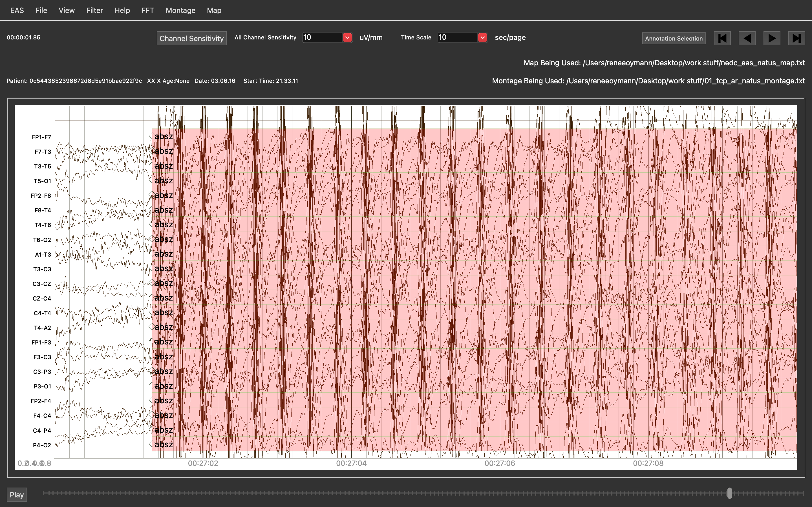The width and height of the screenshot is (812, 507).
Task: Open the Montage menu
Action: pyautogui.click(x=180, y=10)
